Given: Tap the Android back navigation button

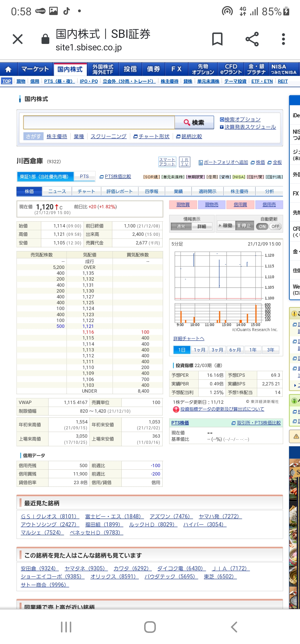Looking at the screenshot, I should [x=234, y=627].
